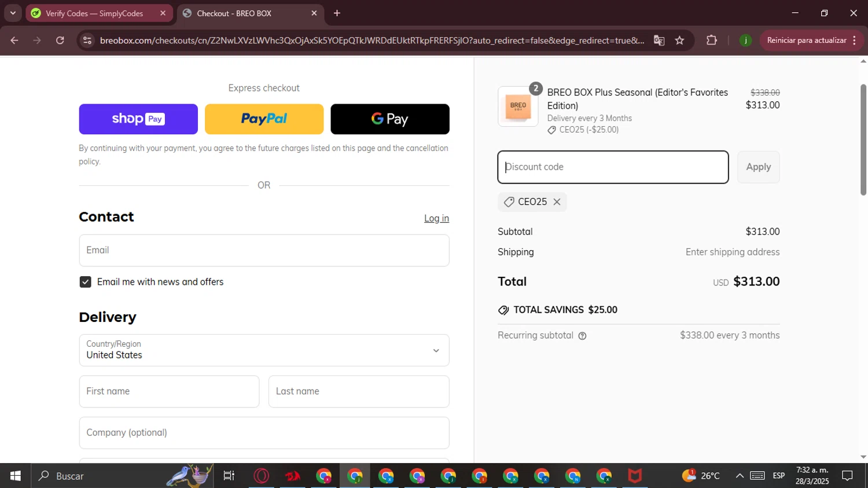Image resolution: width=868 pixels, height=488 pixels.
Task: Click the Buscar taskbar search box
Action: coord(122,476)
